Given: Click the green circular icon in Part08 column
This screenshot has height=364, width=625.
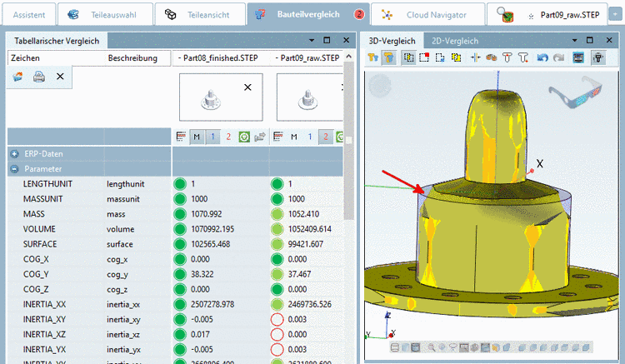Looking at the screenshot, I should (244, 137).
